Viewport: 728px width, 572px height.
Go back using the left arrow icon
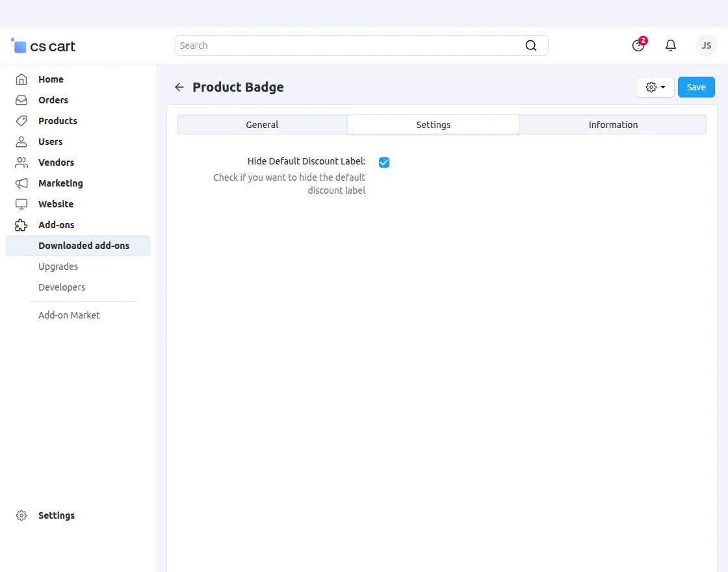click(179, 87)
